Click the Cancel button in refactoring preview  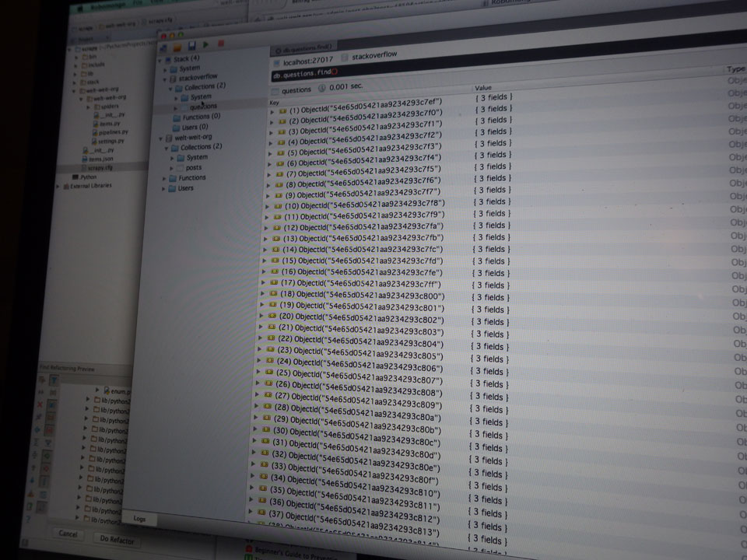[x=68, y=534]
